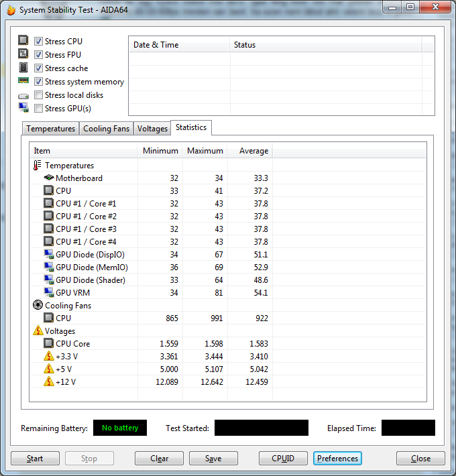
Task: Click the Item column header
Action: [84, 151]
